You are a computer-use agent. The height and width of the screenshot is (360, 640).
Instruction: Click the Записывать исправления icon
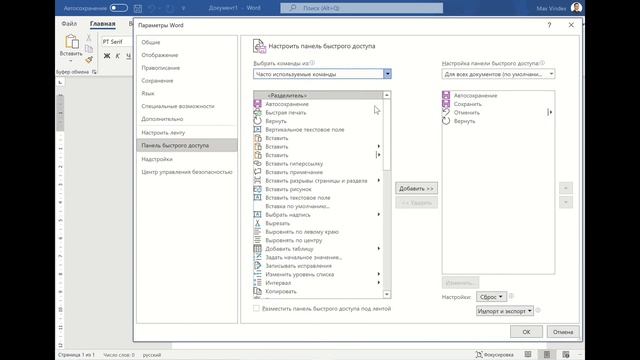(x=258, y=266)
